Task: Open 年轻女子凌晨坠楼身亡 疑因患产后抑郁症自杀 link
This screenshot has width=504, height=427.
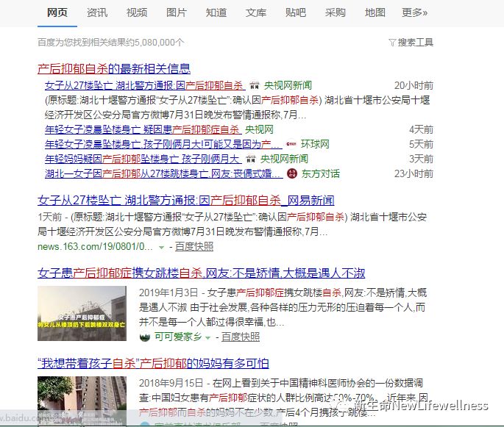Action: (143, 129)
